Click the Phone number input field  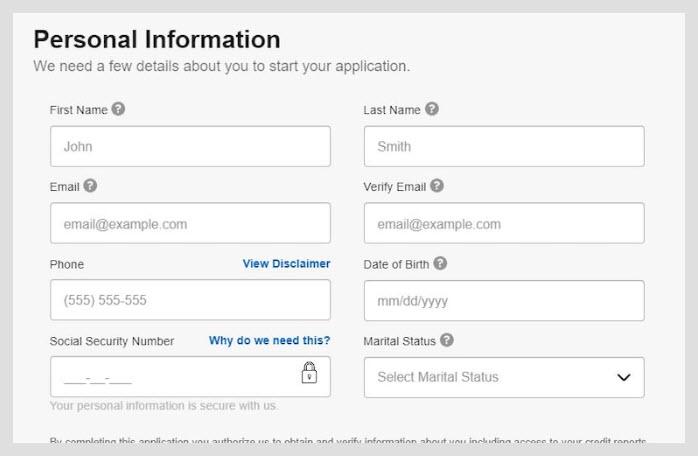click(x=190, y=300)
